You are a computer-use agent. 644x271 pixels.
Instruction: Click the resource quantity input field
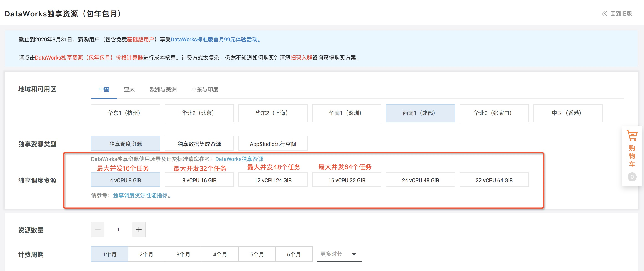[118, 229]
